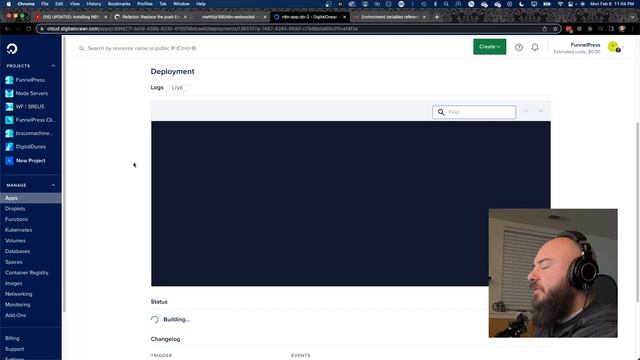The width and height of the screenshot is (640, 360).
Task: Open the Chrome History menu
Action: (93, 4)
